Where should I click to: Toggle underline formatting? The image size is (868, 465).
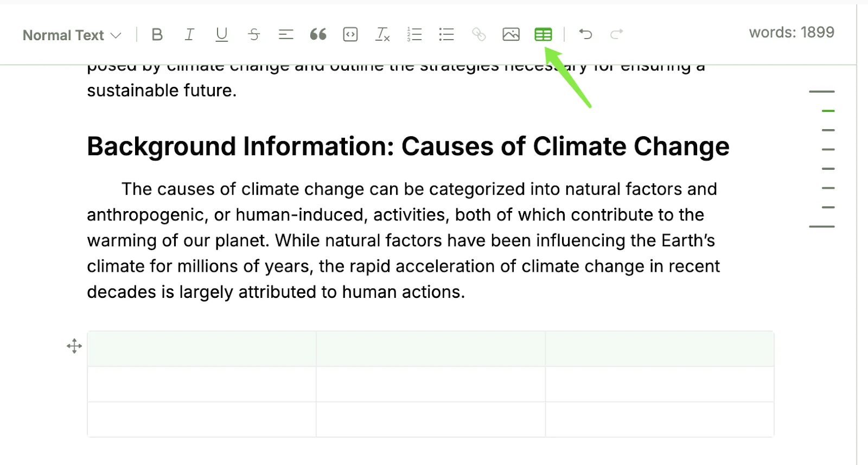coord(221,35)
